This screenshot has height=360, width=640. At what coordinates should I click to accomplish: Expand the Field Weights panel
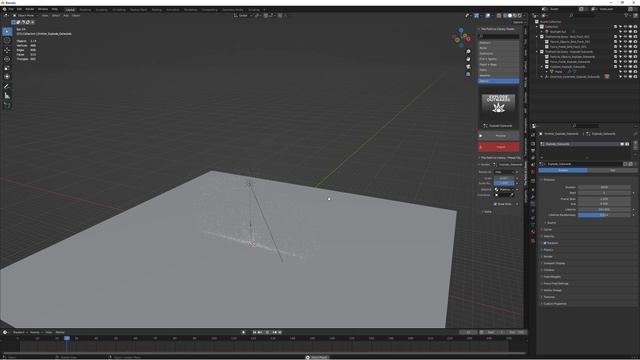point(551,277)
